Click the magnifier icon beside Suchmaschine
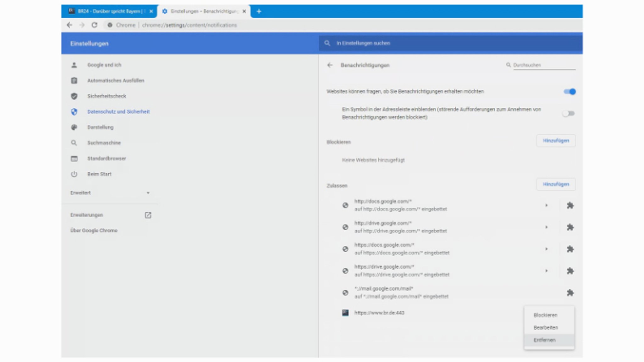Image resolution: width=644 pixels, height=362 pixels. 74,143
